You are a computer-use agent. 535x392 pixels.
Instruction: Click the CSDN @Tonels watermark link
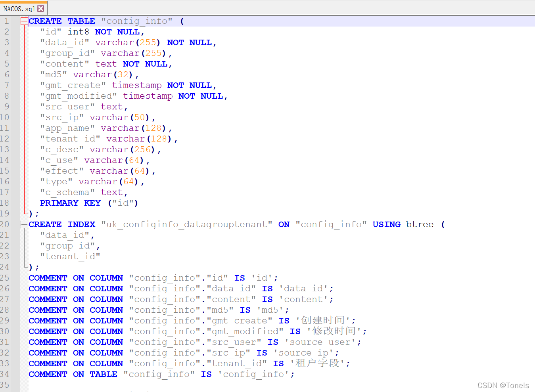[503, 385]
